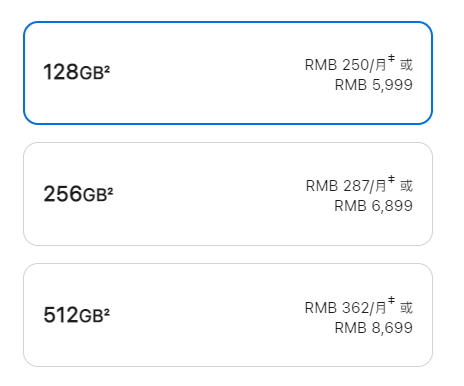Click 或 in the 256GB card
The height and width of the screenshot is (386, 464).
[x=406, y=186]
